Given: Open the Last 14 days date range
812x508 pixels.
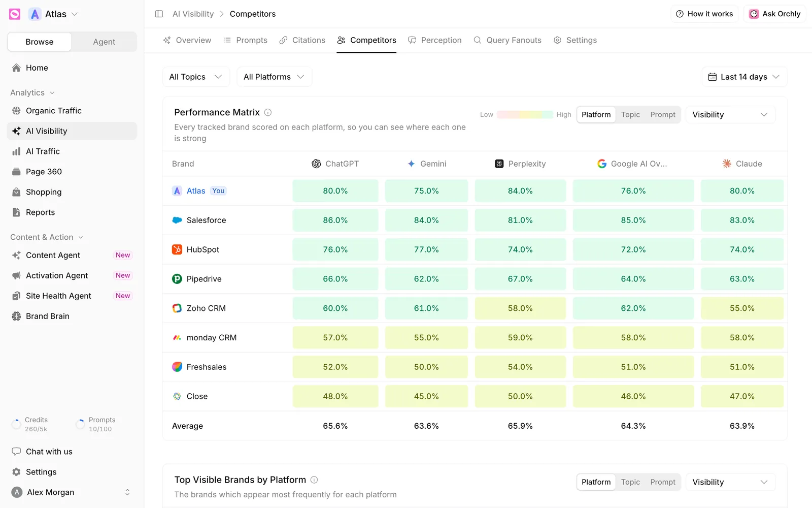Looking at the screenshot, I should (x=745, y=77).
